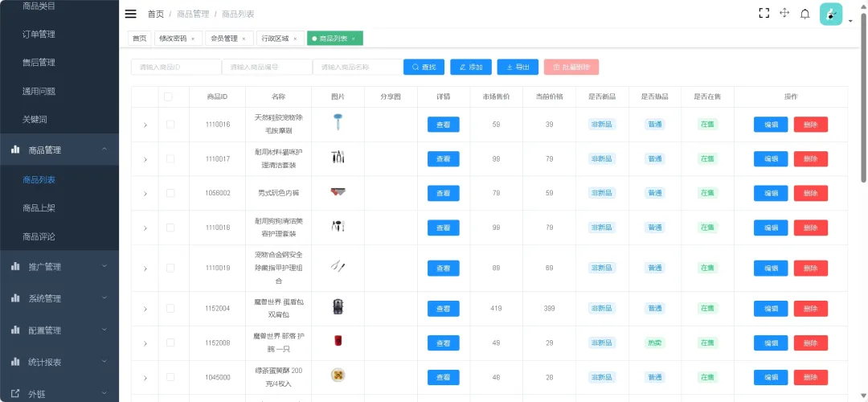Click the 推广管理 bar chart icon
Viewport: 868px width, 402px height.
[x=15, y=266]
